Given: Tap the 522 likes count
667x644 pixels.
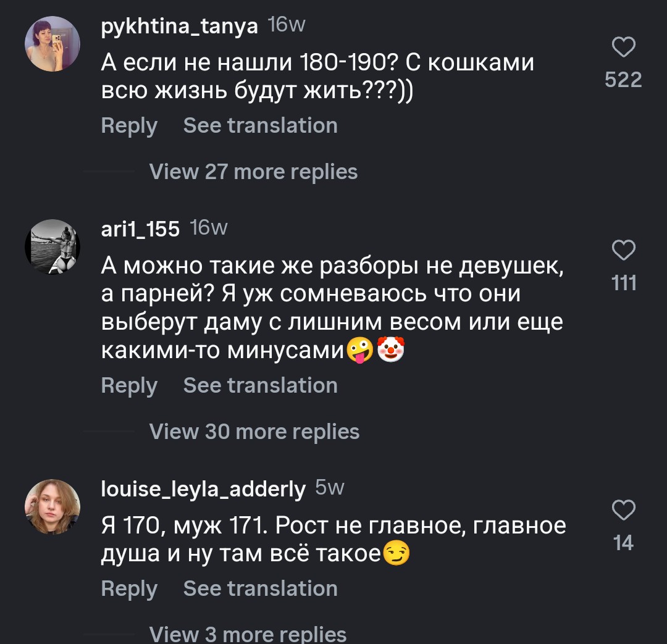Looking at the screenshot, I should (x=623, y=80).
